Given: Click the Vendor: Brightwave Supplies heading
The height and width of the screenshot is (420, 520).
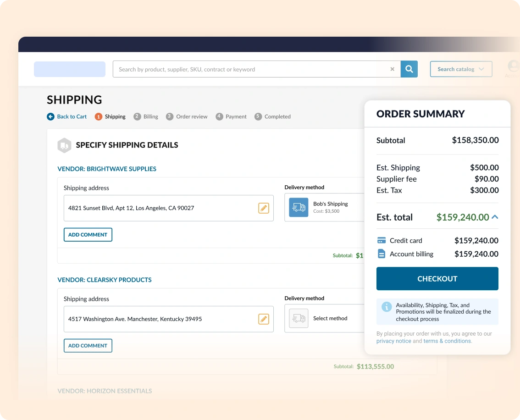Looking at the screenshot, I should coord(107,169).
